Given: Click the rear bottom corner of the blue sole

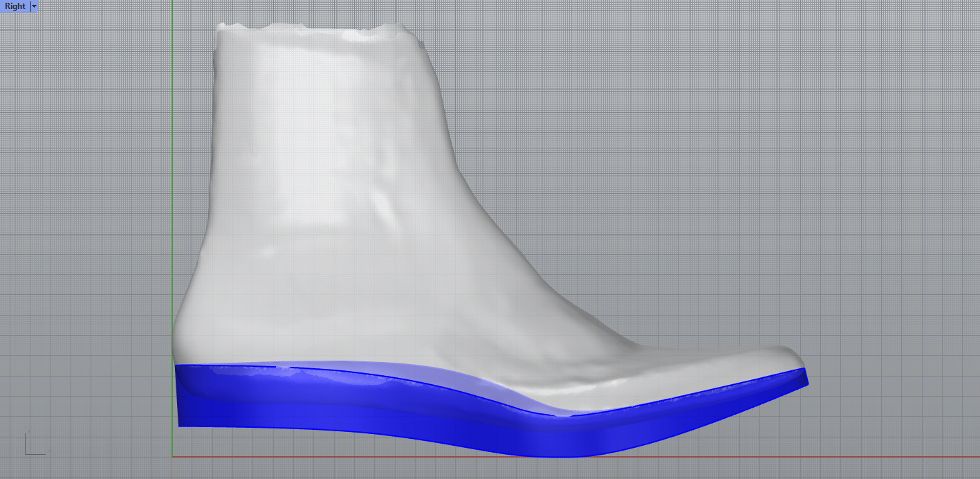Looking at the screenshot, I should (x=181, y=424).
